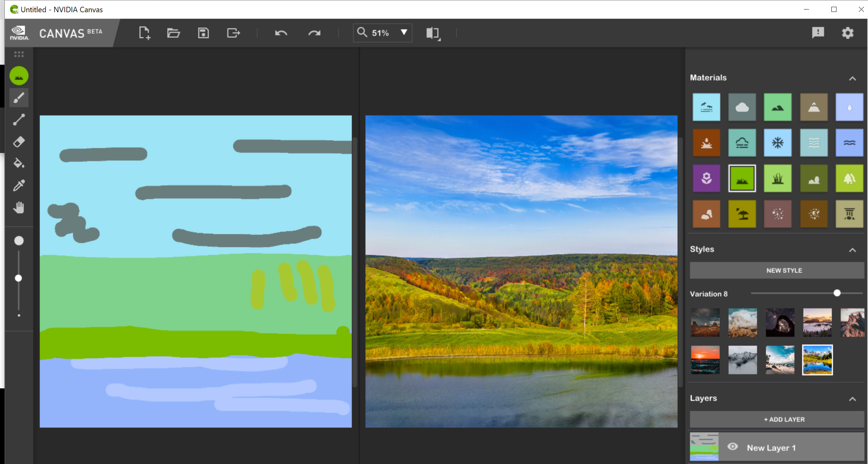Select the Fill tool
Image resolution: width=868 pixels, height=464 pixels.
(20, 164)
